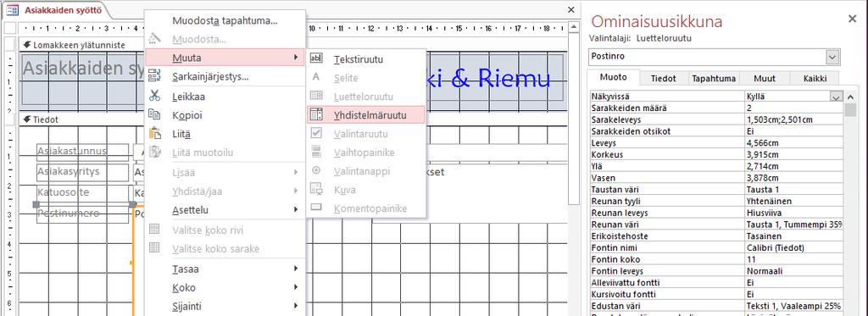Open the Näkyvissä value dropdown arrow
This screenshot has height=316, width=868.
[836, 97]
